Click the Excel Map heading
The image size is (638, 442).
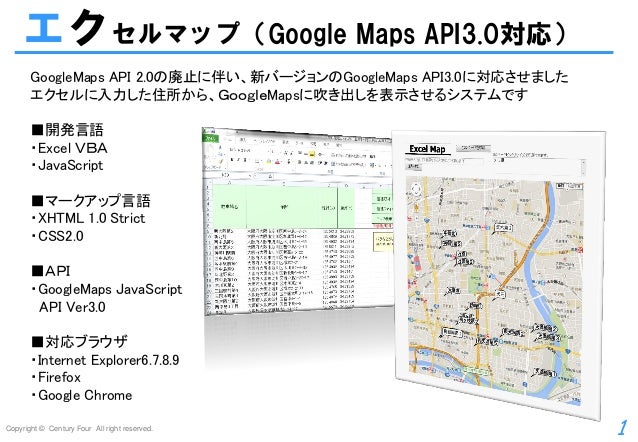(x=427, y=149)
